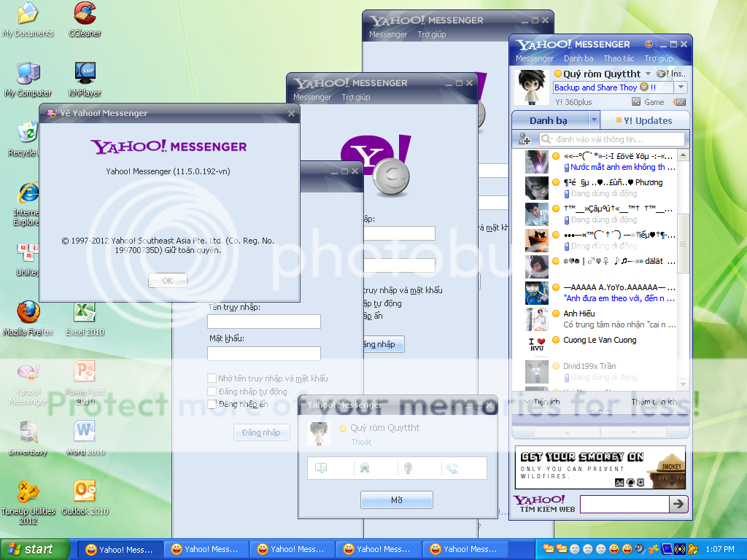Click the plugin panel down arrow button
The image size is (747, 560).
click(x=633, y=432)
